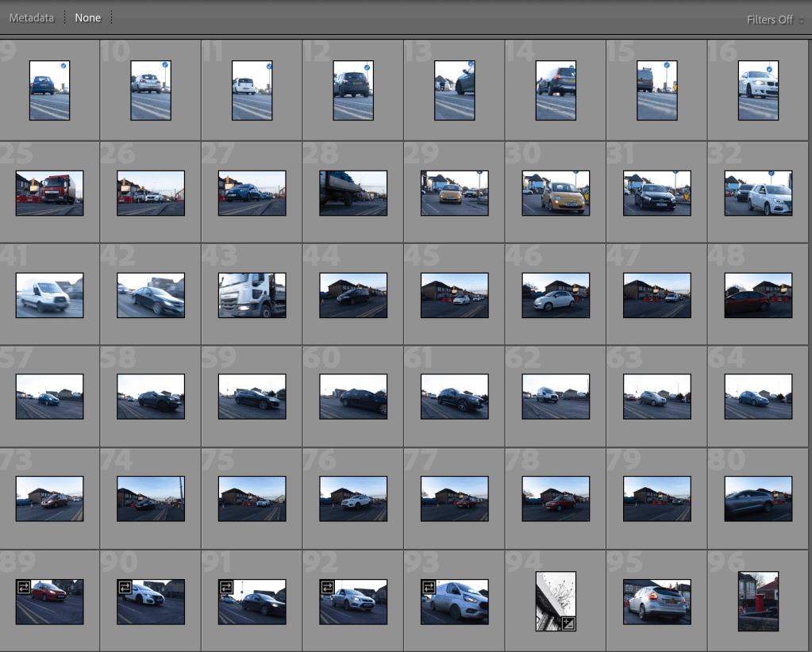Select the white lorry photo in cell 43
The width and height of the screenshot is (812, 652).
click(252, 295)
